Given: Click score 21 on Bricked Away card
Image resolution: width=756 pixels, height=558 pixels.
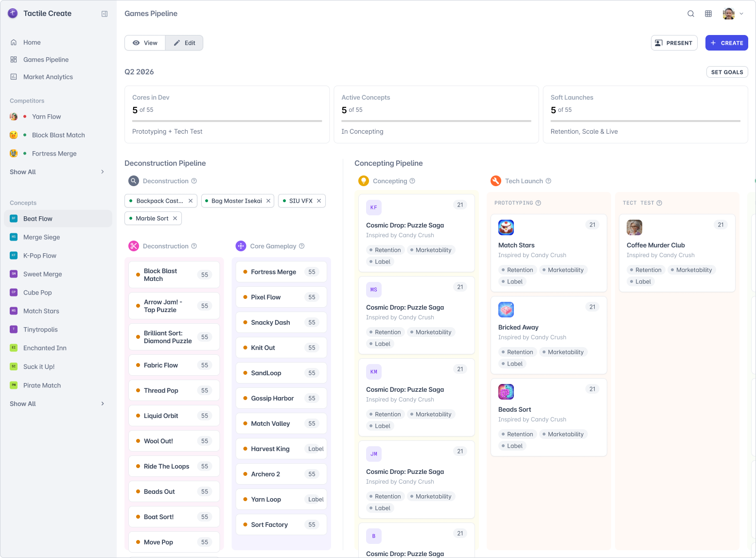Looking at the screenshot, I should pyautogui.click(x=592, y=307).
